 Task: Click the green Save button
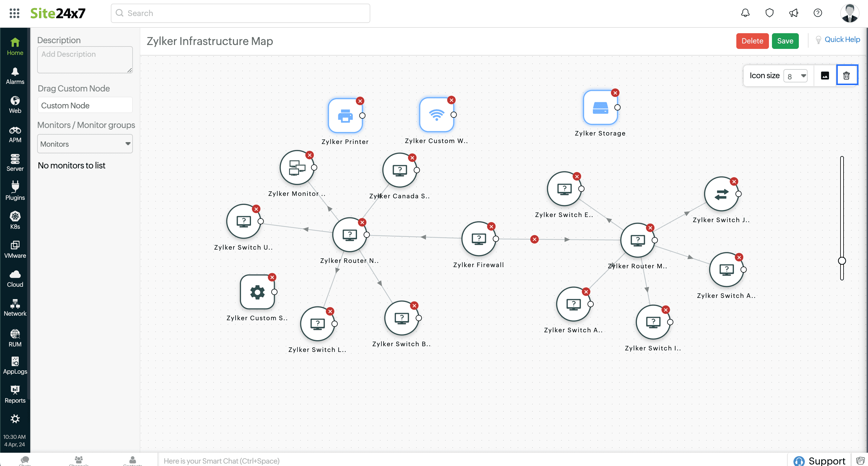785,41
